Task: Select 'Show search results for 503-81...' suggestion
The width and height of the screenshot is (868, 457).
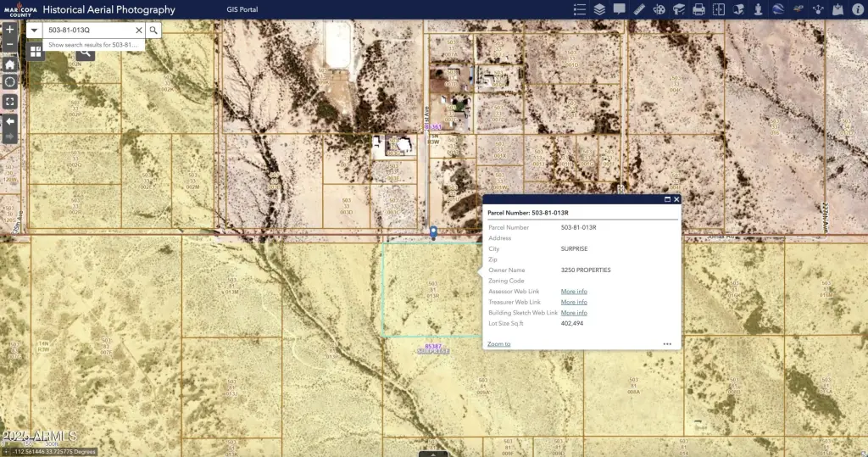Action: tap(92, 44)
